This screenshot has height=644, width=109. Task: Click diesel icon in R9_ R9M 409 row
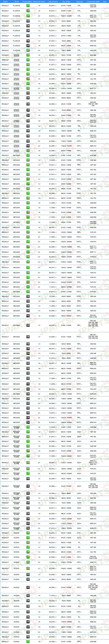28,126
